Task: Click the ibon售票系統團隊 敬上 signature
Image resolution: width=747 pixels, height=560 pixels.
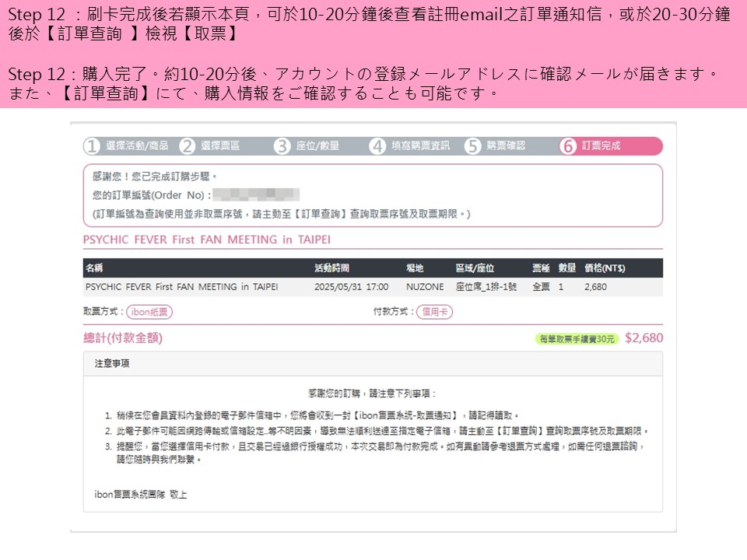Action: 141,495
